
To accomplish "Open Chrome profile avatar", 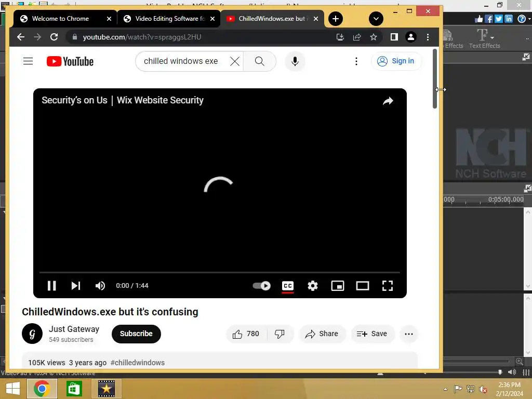I will pyautogui.click(x=410, y=37).
